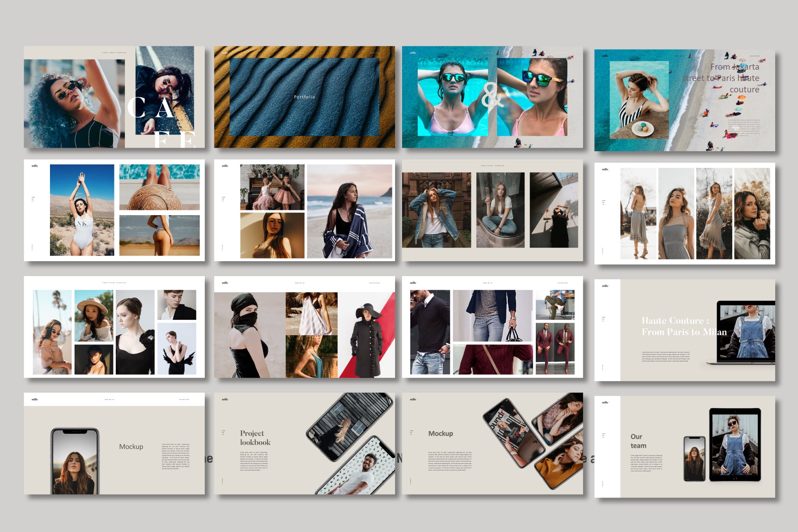Viewport: 798px width, 532px height.
Task: Open the beach photo with the striped towel
Action: [x=349, y=211]
